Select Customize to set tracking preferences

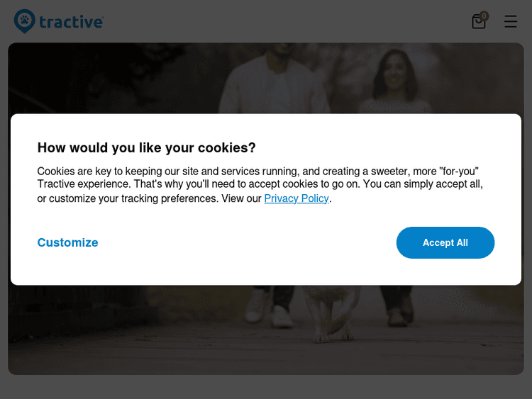coord(67,242)
